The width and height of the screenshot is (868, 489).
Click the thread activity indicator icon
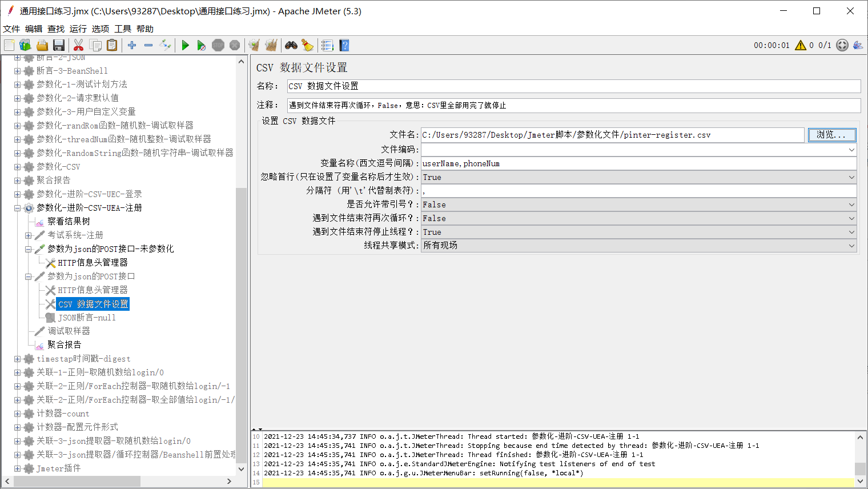[x=842, y=45]
